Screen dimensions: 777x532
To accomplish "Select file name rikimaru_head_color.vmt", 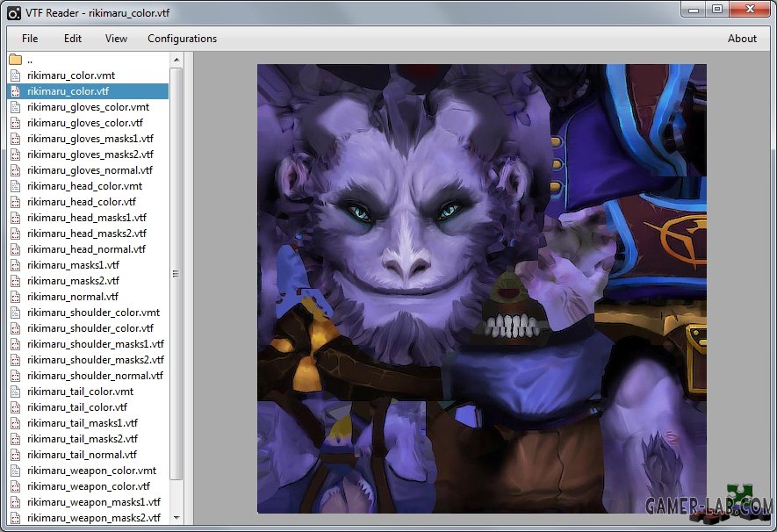I will pyautogui.click(x=85, y=186).
